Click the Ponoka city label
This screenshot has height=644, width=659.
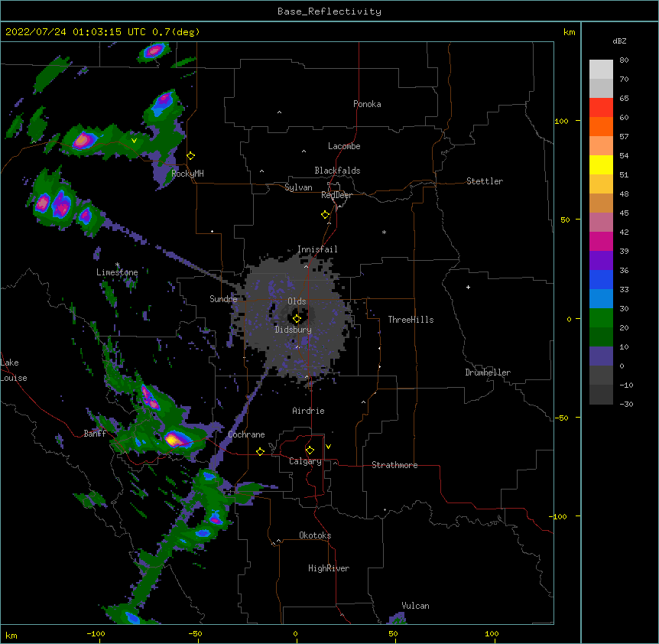(x=367, y=104)
